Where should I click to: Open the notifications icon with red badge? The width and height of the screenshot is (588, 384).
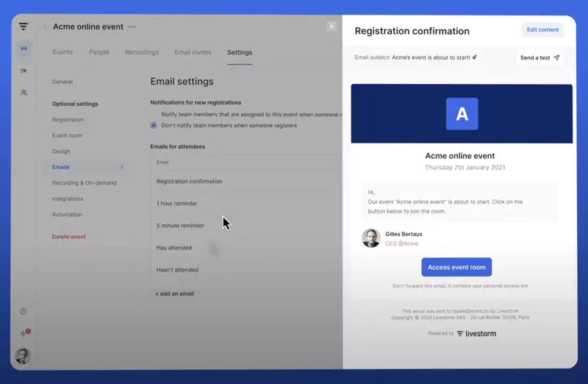coord(25,333)
